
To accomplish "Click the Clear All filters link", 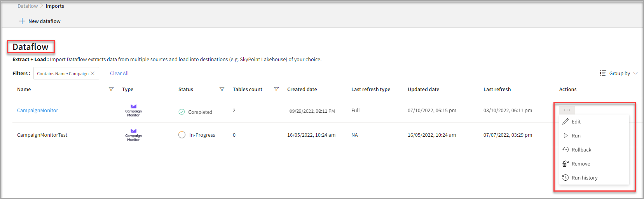I will point(119,73).
